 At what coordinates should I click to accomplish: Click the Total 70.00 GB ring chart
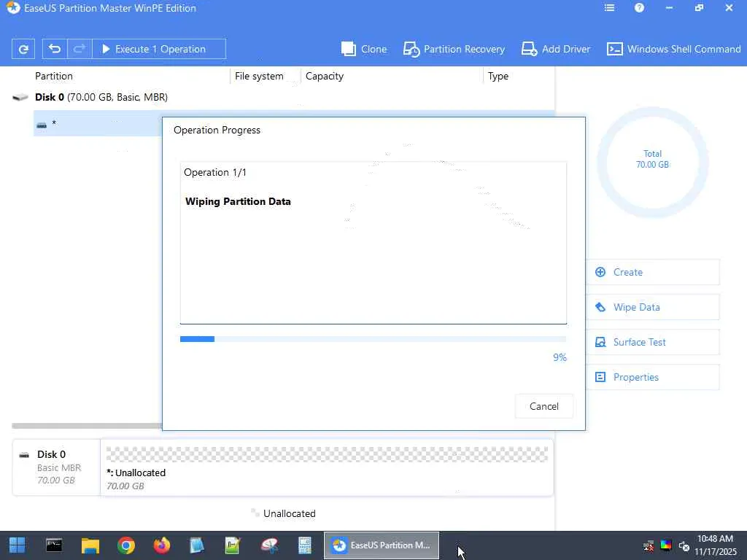pos(653,163)
